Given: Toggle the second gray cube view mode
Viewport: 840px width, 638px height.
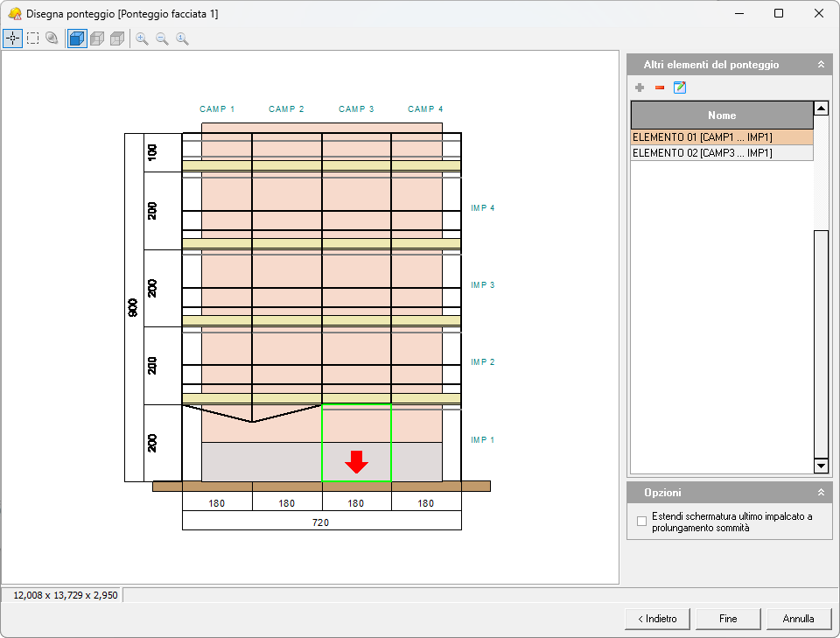Looking at the screenshot, I should click(97, 39).
